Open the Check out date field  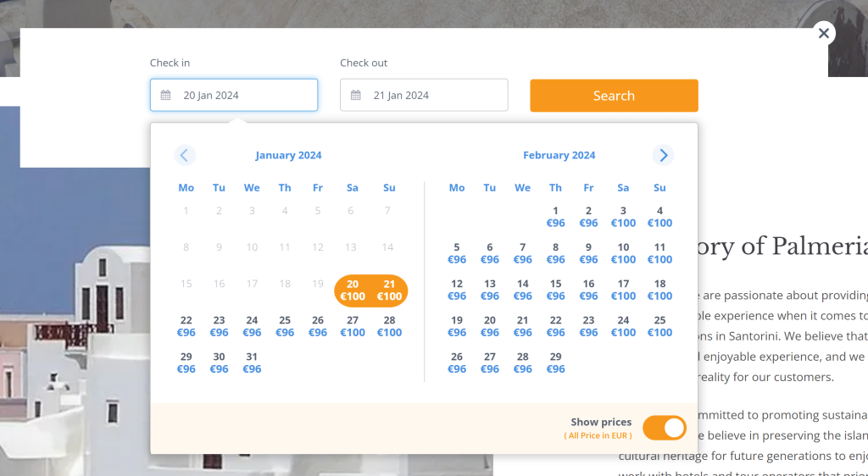pyautogui.click(x=424, y=95)
